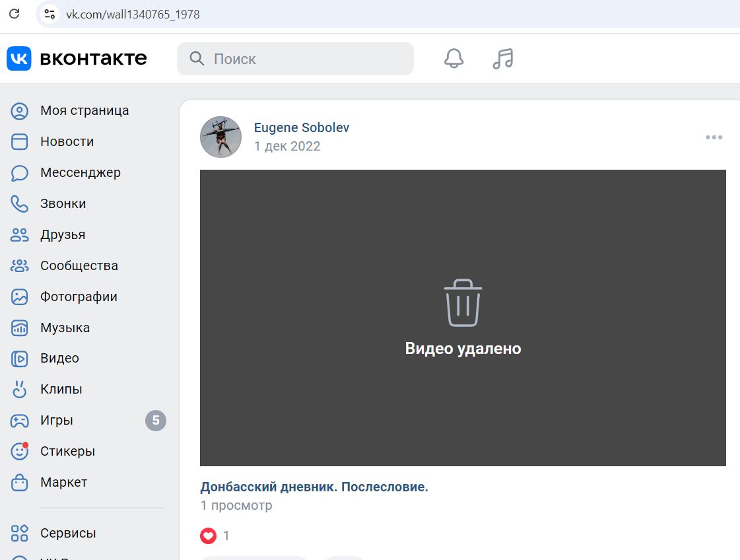
Task: Open the music note icon in header
Action: point(503,59)
